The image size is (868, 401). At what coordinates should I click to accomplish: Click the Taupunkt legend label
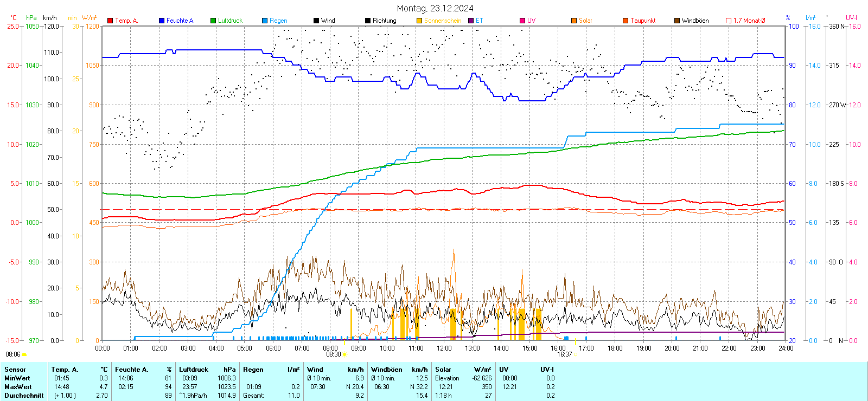coord(643,21)
